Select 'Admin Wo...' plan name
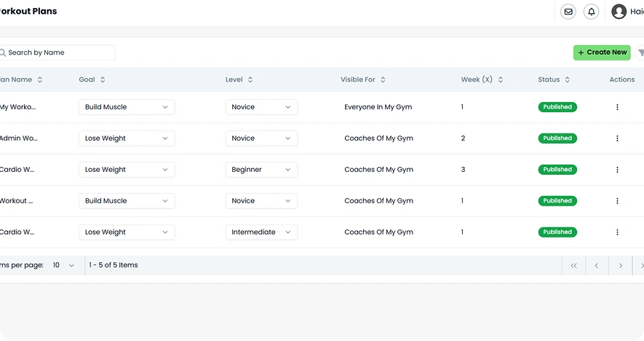 point(18,138)
